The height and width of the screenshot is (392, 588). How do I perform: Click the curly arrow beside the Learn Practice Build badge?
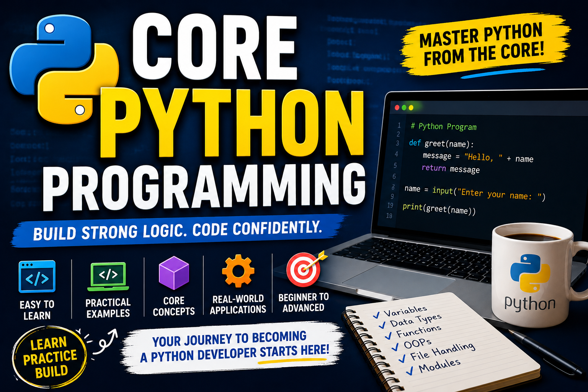(x=105, y=341)
